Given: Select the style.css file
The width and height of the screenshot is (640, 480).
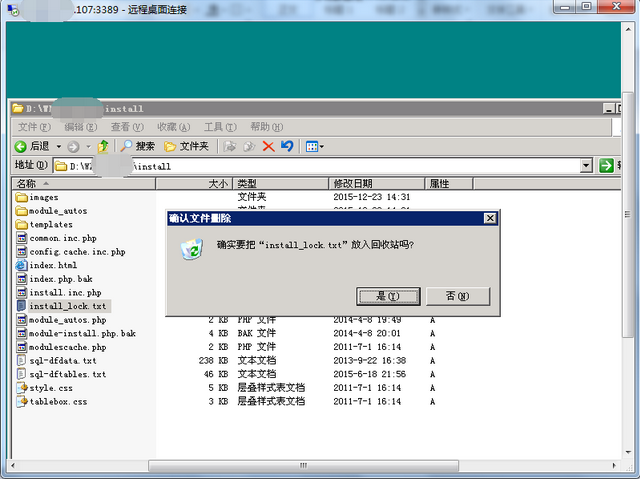Looking at the screenshot, I should 51,388.
